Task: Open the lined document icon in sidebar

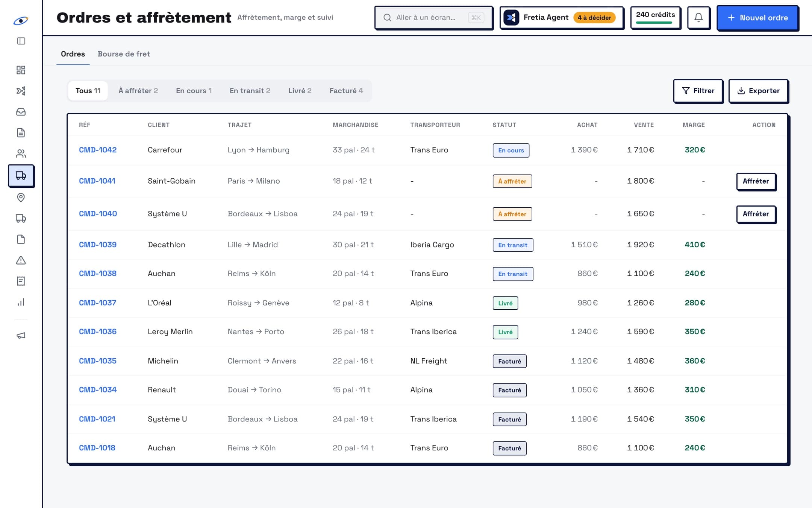Action: (x=21, y=132)
